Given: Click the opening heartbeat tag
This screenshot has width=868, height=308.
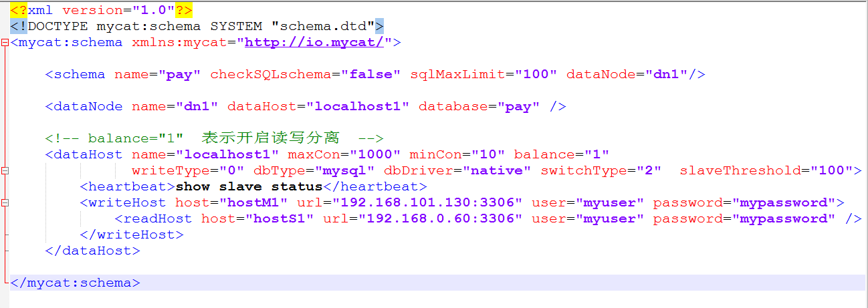Looking at the screenshot, I should click(128, 187).
